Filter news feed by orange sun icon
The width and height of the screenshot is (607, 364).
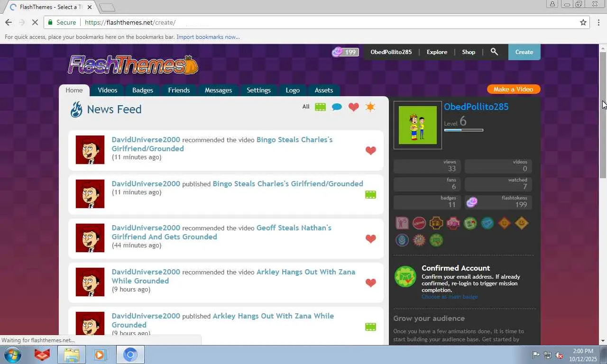(x=370, y=107)
